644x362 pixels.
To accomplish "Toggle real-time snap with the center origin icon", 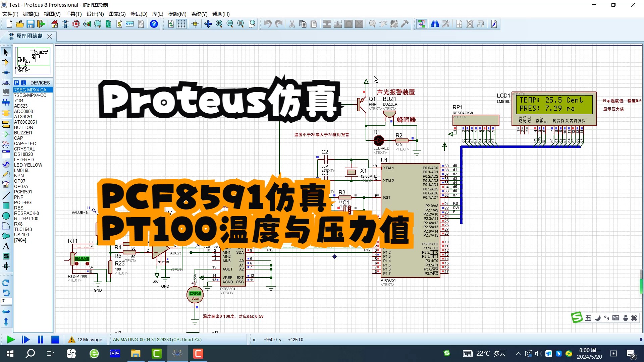I will (x=195, y=24).
